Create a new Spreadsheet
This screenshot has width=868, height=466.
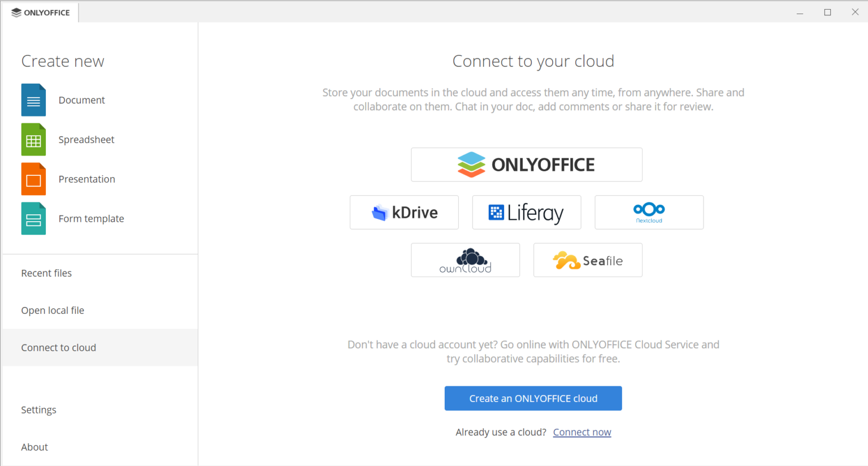tap(86, 139)
